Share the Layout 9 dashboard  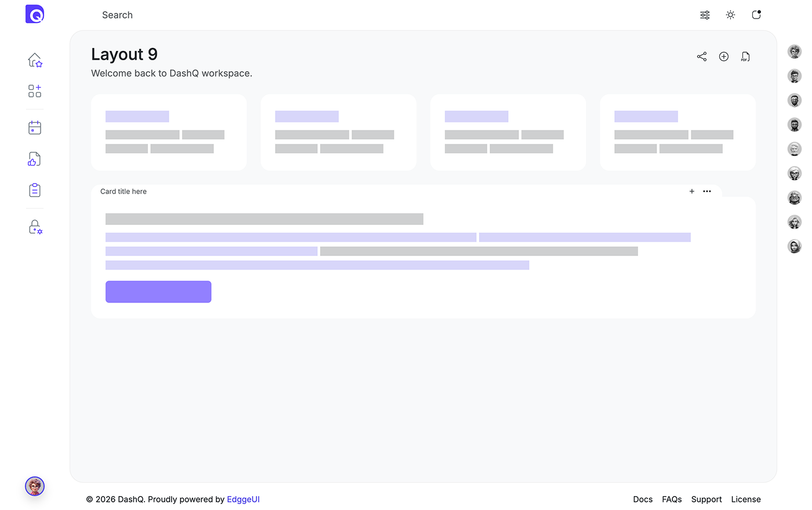(701, 56)
